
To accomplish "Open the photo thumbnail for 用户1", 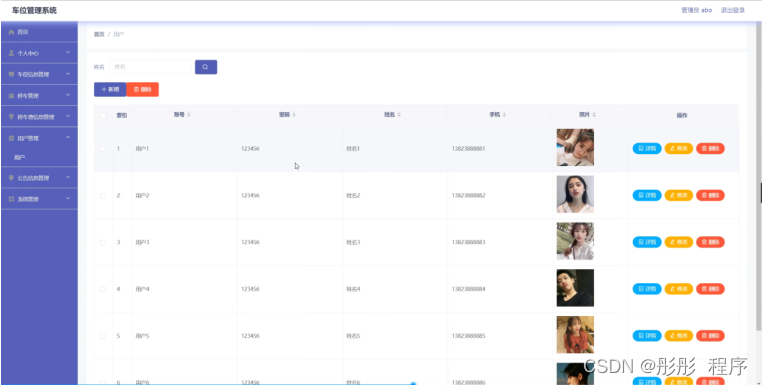I will 575,147.
